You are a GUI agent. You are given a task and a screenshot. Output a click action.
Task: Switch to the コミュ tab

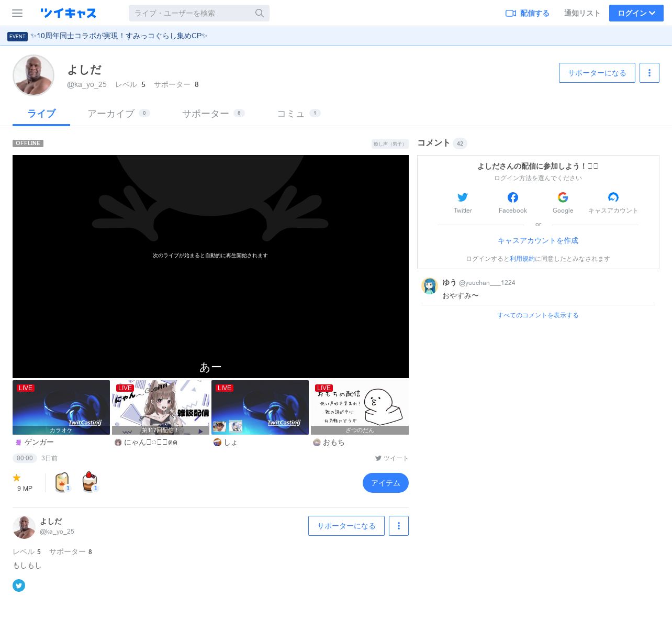[x=299, y=114]
